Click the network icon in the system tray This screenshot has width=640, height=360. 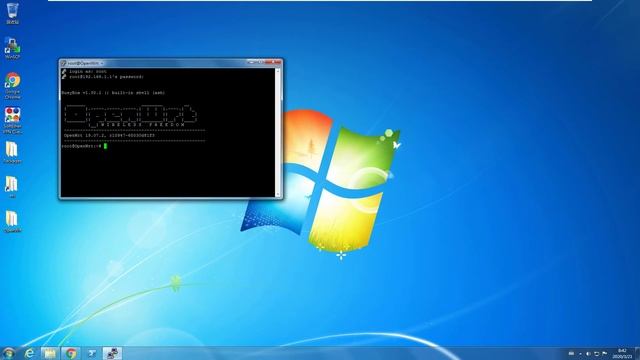pyautogui.click(x=596, y=353)
